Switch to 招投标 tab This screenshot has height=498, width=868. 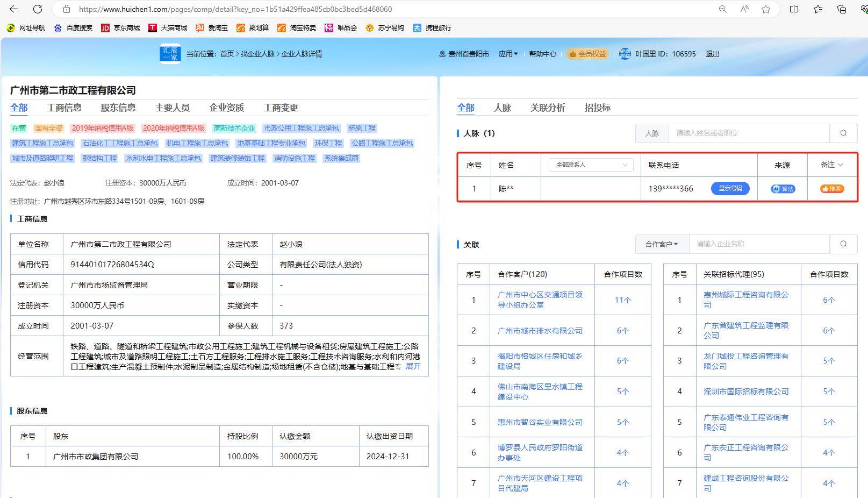click(x=598, y=108)
